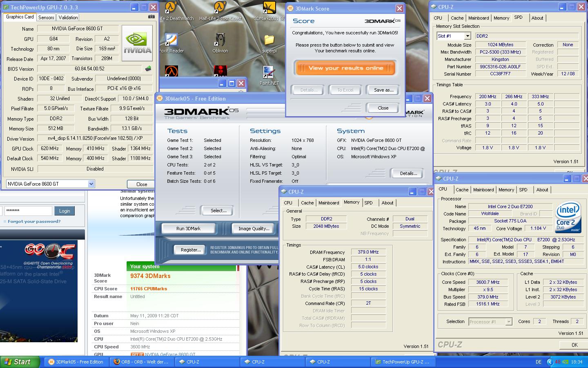Open CPU tab in top CPU-Z window
588x368 pixels.
(438, 18)
